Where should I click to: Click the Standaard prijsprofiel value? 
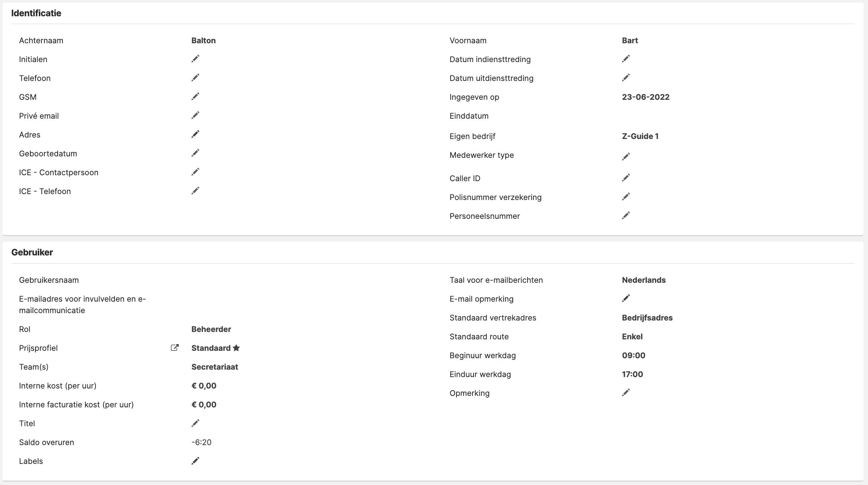click(211, 348)
